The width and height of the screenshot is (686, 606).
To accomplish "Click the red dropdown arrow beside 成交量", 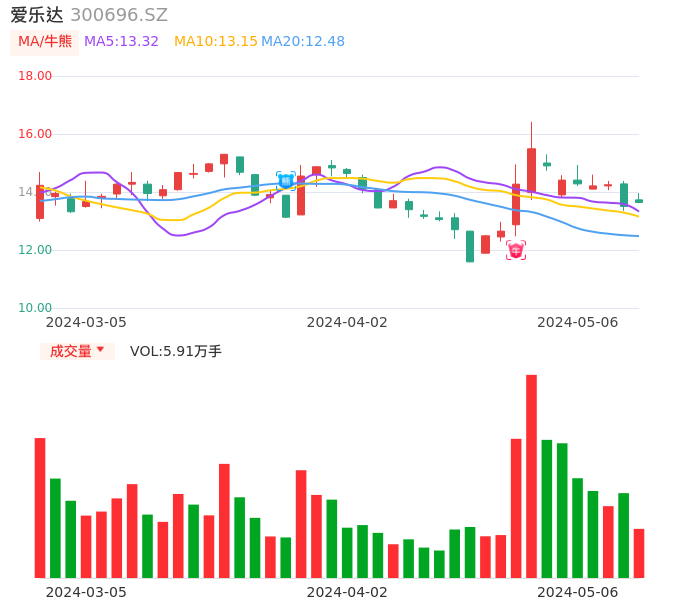I will pos(100,350).
